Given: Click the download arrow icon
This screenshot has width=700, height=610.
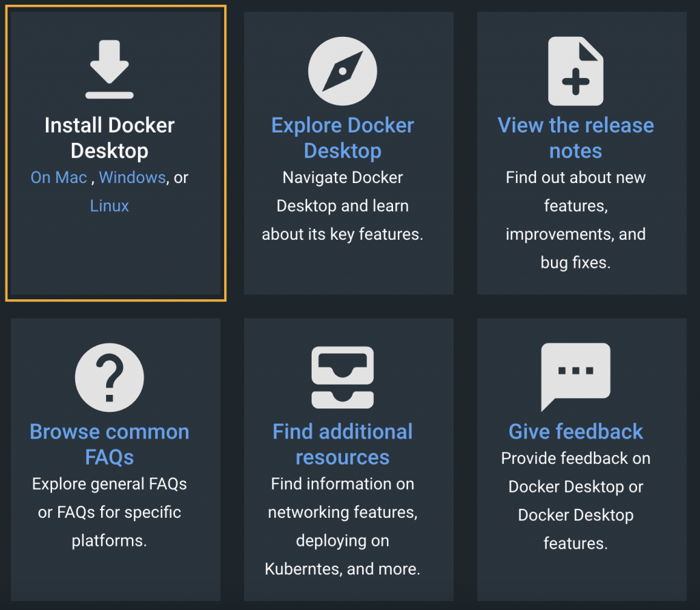Looking at the screenshot, I should (109, 69).
